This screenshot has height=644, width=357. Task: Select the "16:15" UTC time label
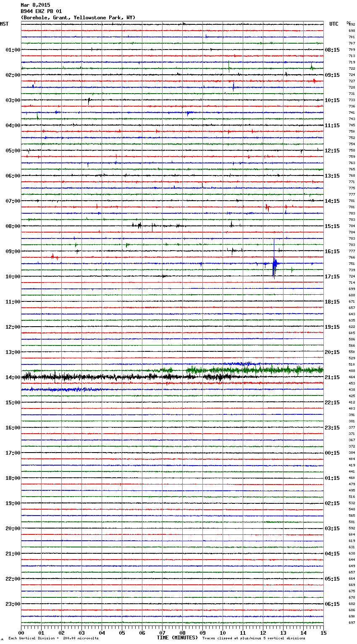pyautogui.click(x=332, y=251)
